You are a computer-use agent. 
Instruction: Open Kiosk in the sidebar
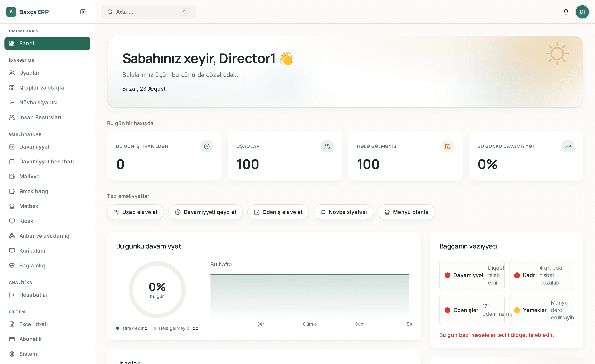[47, 221]
